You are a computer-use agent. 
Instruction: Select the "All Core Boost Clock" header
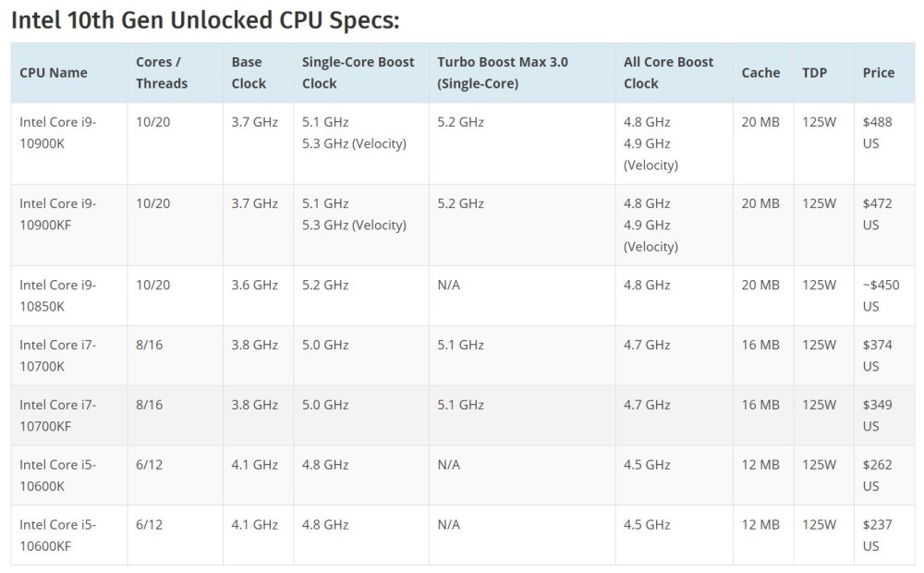tap(669, 73)
